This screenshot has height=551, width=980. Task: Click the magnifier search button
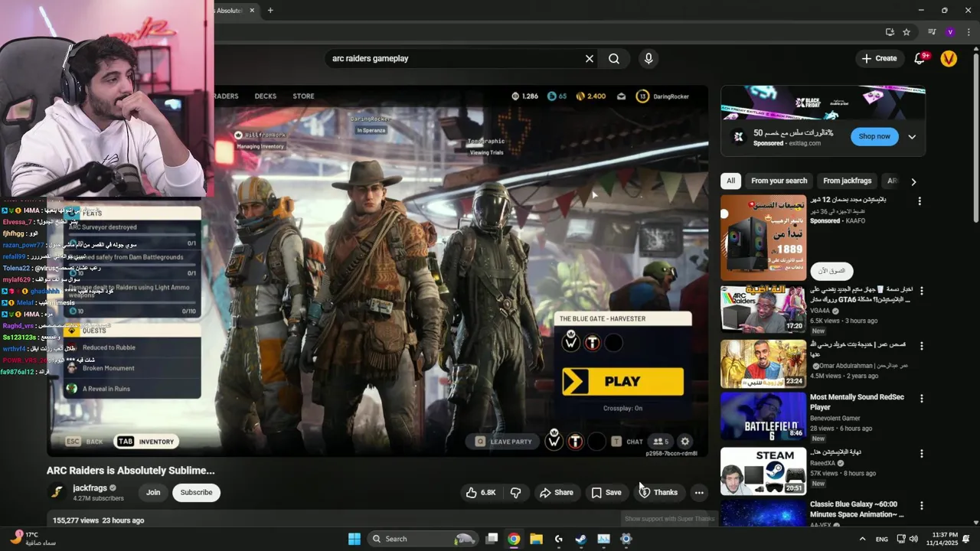tap(614, 59)
